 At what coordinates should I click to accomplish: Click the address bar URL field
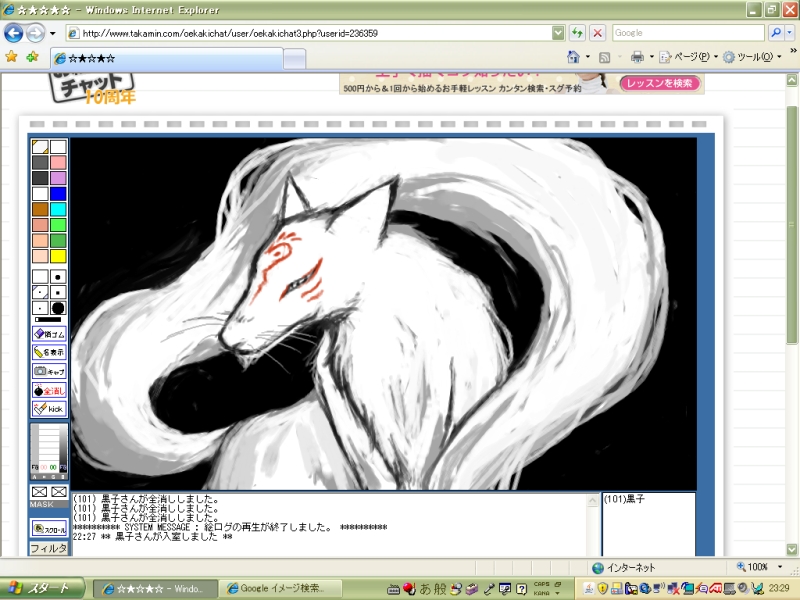pyautogui.click(x=309, y=33)
